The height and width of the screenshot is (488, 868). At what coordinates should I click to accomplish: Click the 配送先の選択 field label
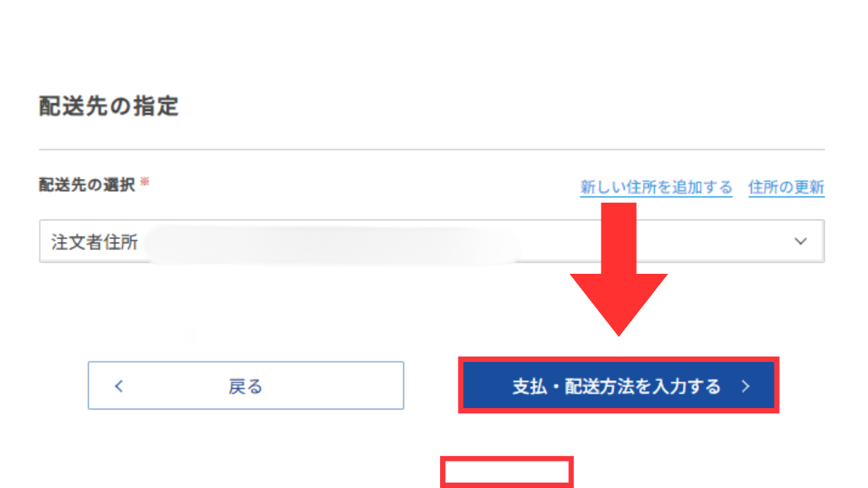[87, 185]
